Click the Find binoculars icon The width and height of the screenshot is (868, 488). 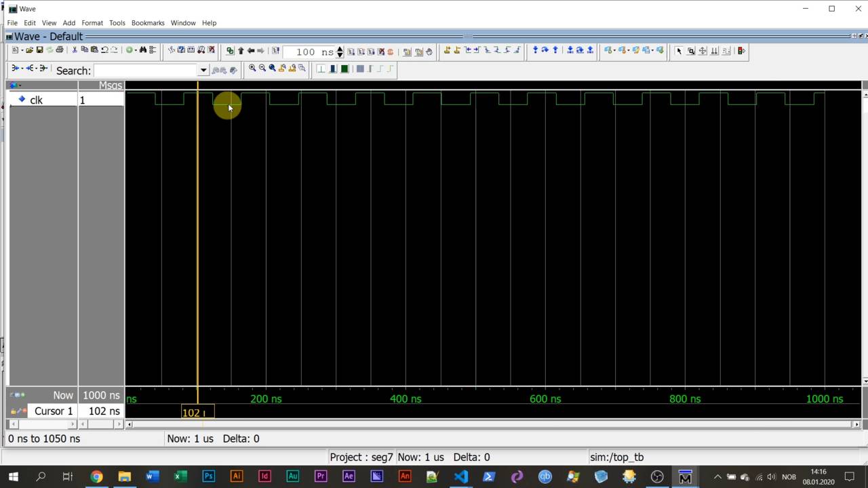coord(142,50)
